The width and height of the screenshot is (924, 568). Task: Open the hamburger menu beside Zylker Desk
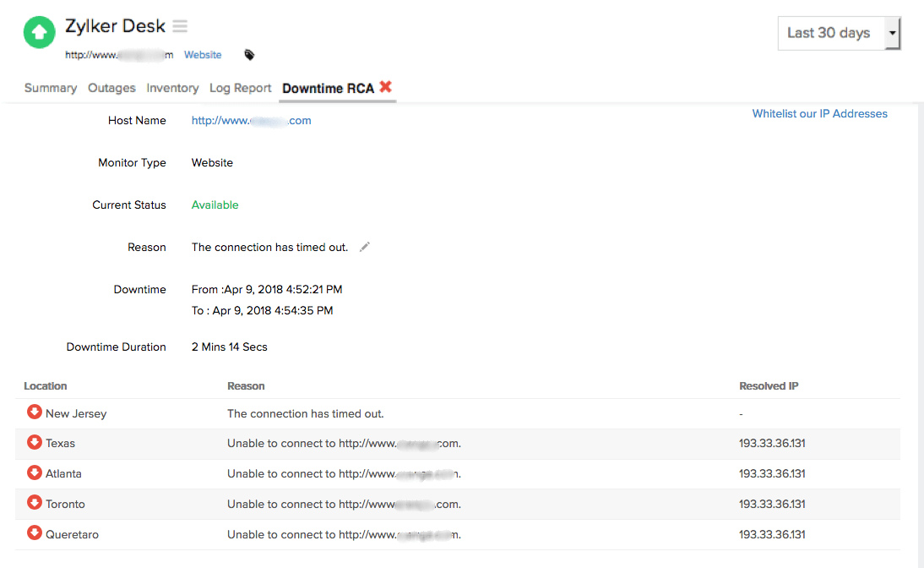180,26
